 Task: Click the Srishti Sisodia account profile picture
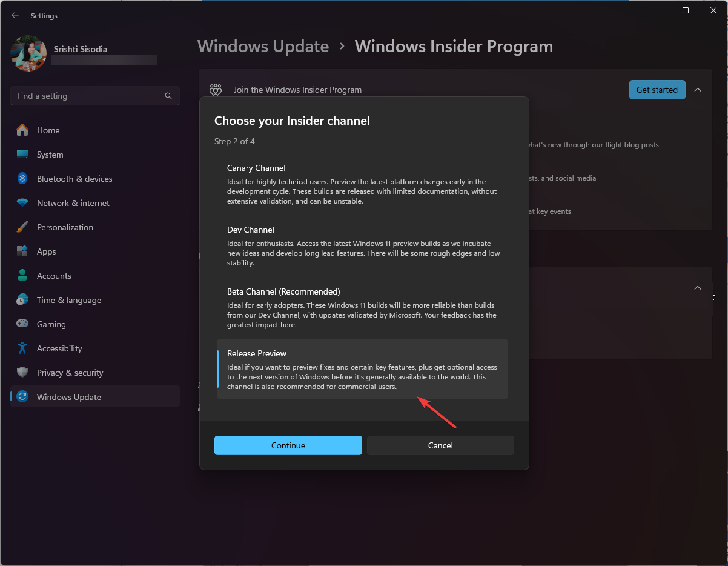click(x=28, y=53)
